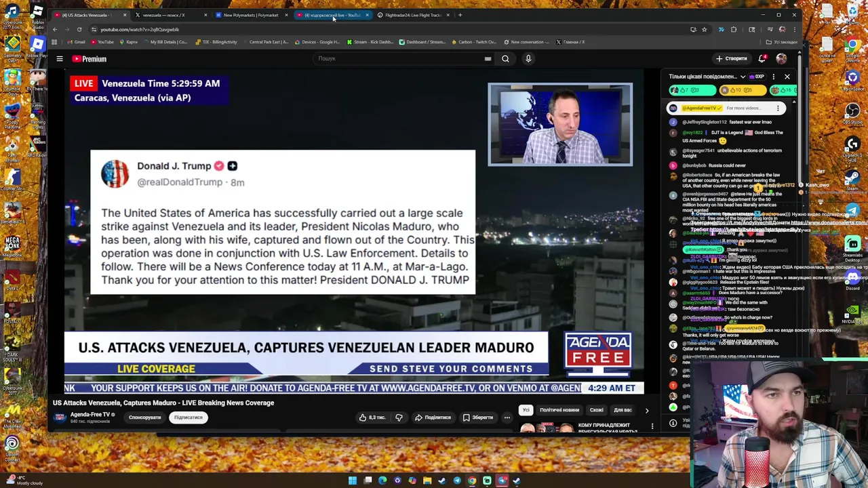868x488 pixels.
Task: Click Поділитися share button
Action: 433,418
